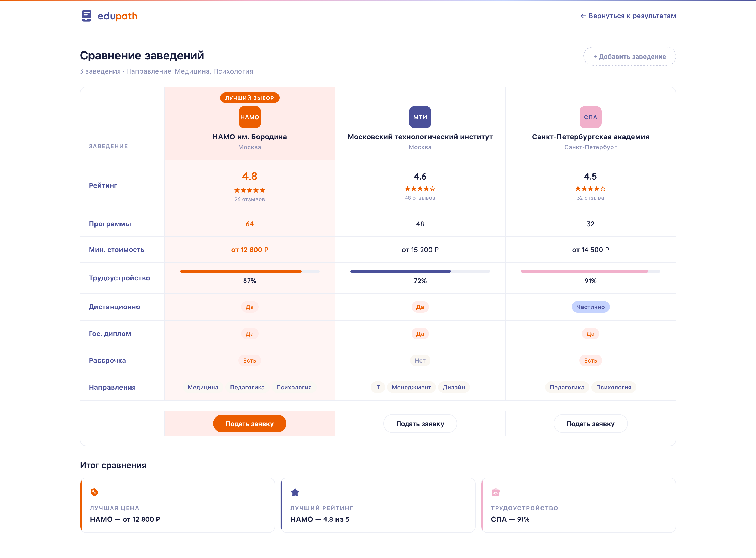Click the НАМО orange logo badge
756x558 pixels.
tap(250, 117)
